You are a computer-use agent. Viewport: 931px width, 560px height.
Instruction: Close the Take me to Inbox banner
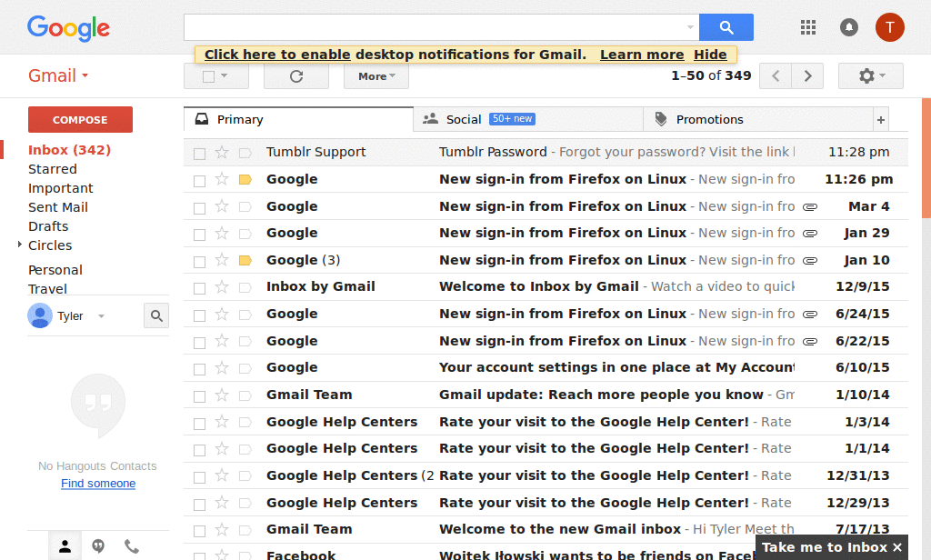click(897, 547)
